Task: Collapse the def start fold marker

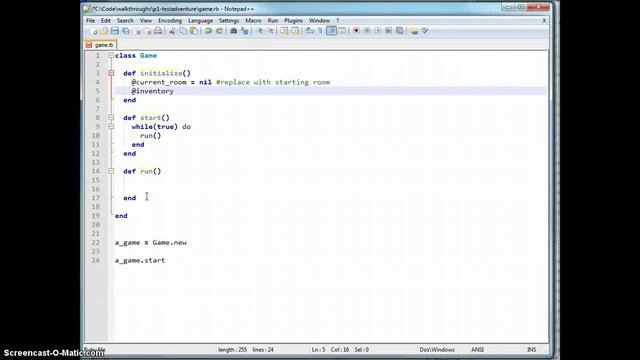Action: point(111,118)
